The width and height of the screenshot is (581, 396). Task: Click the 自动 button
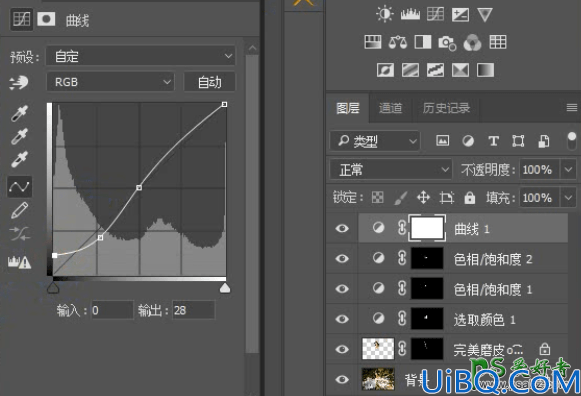pos(209,82)
